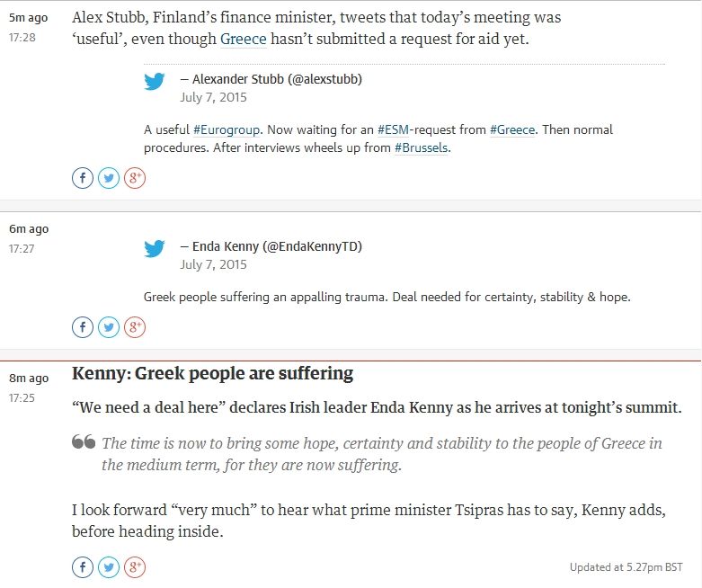
Task: Open the 17:25 post timestamp
Action: (22, 397)
